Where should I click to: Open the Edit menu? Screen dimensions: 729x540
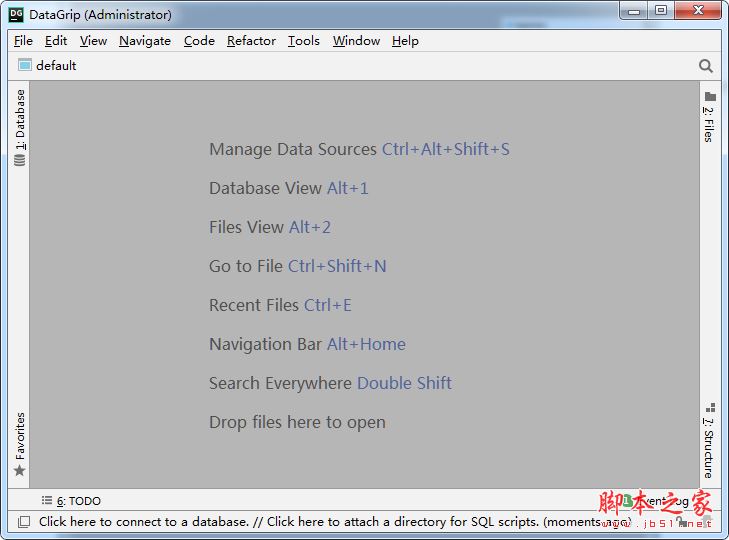(x=56, y=41)
